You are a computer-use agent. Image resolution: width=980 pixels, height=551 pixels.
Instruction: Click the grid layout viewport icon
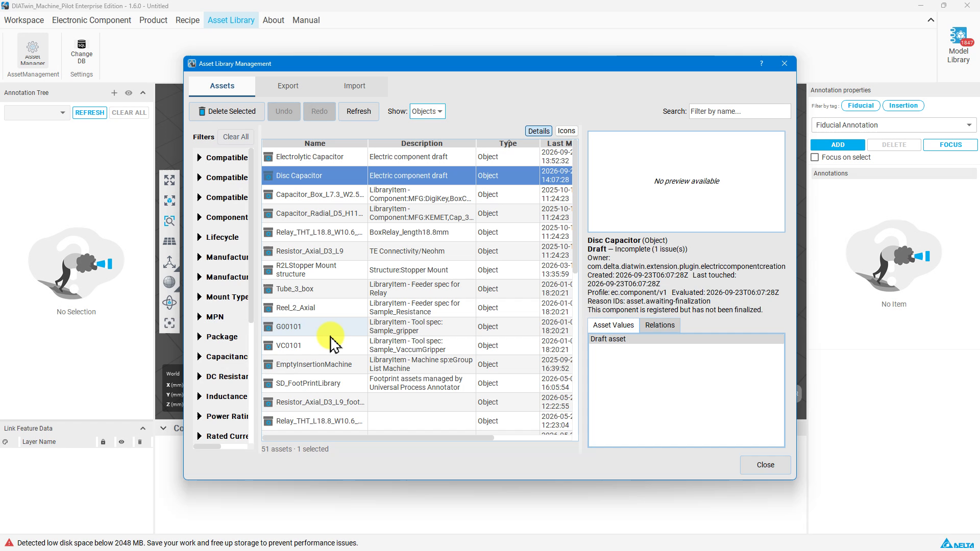click(x=169, y=241)
